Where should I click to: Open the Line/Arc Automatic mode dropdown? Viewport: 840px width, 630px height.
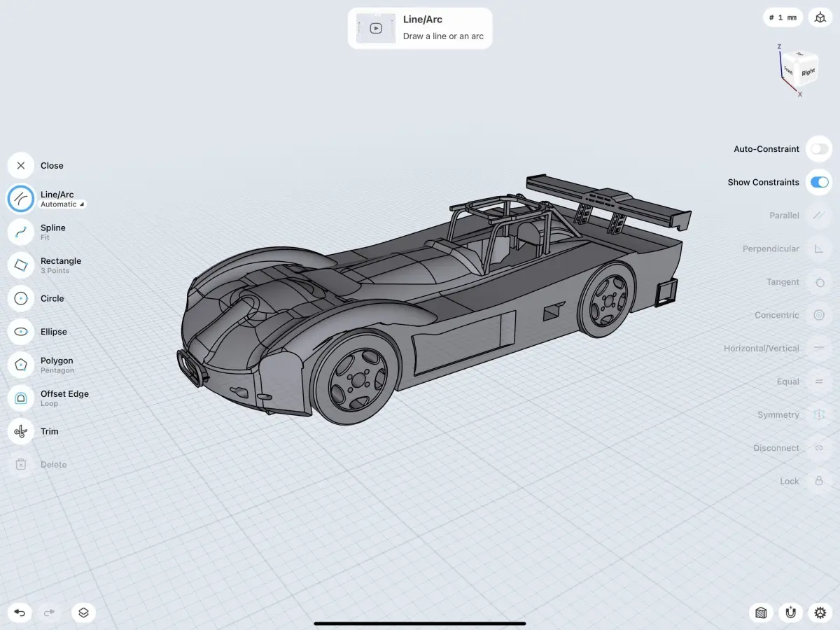[62, 204]
